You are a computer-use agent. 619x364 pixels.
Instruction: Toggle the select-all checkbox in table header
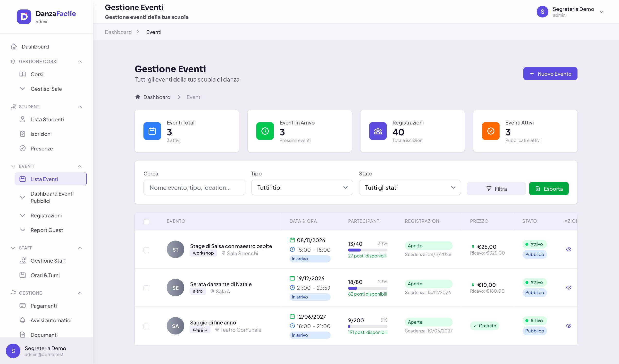click(146, 222)
